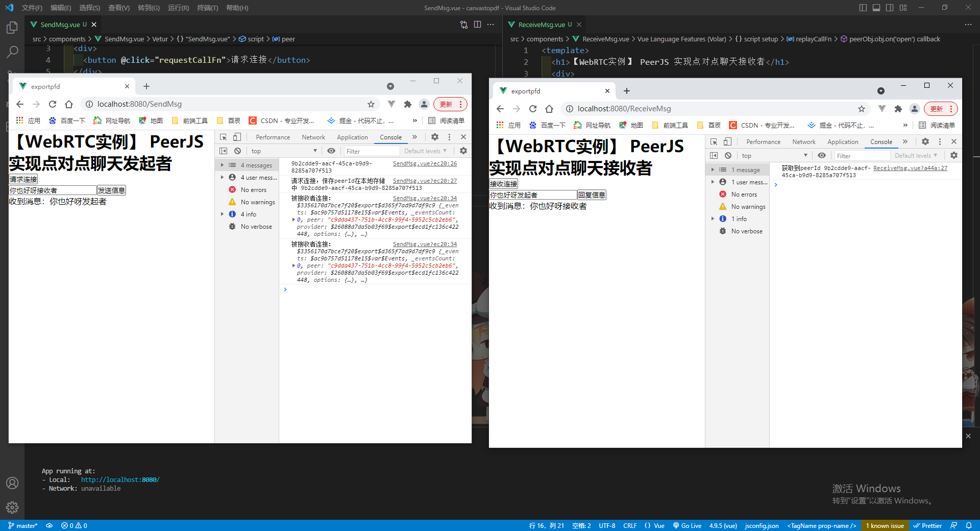Click the profile avatar in ReceiveMsg browser
Screen dimensions: 980x531
tap(915, 109)
